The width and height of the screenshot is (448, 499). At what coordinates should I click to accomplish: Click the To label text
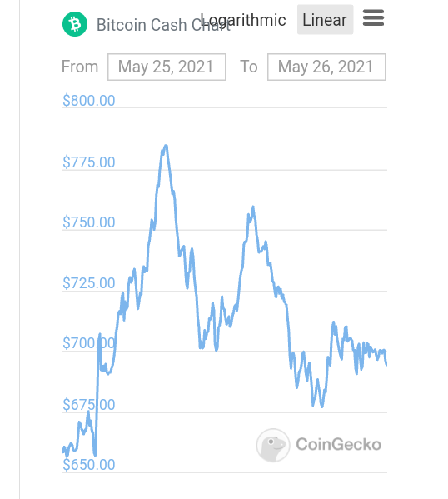click(248, 67)
